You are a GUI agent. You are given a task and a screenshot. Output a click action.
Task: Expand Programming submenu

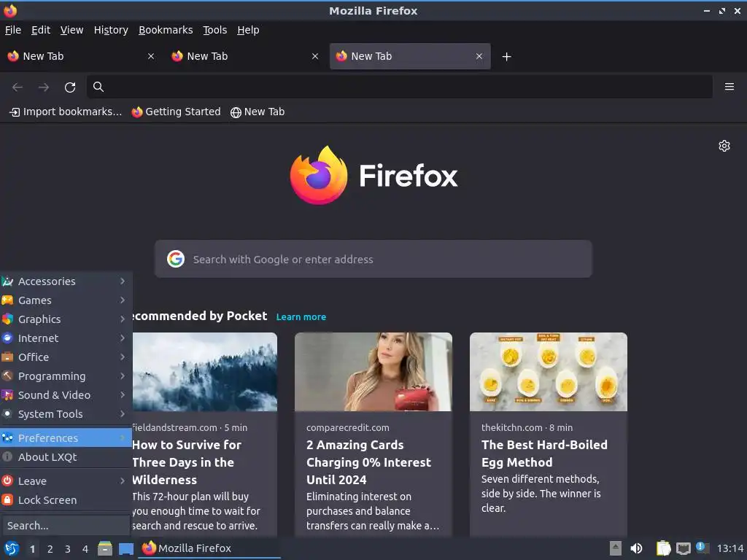tap(66, 376)
